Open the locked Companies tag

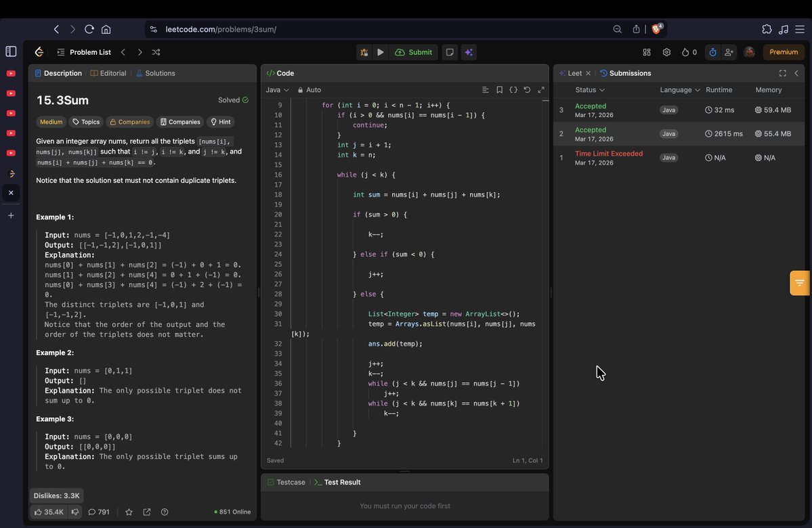pyautogui.click(x=129, y=122)
